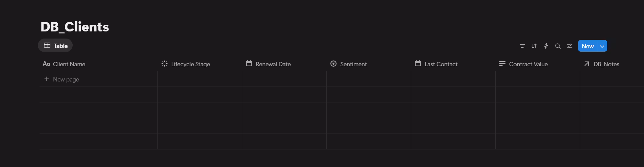This screenshot has width=644, height=167.
Task: Open Client Name column header menu
Action: pos(69,64)
